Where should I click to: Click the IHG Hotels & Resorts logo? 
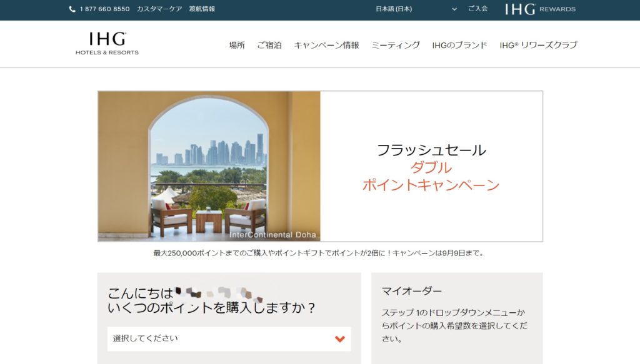[107, 44]
